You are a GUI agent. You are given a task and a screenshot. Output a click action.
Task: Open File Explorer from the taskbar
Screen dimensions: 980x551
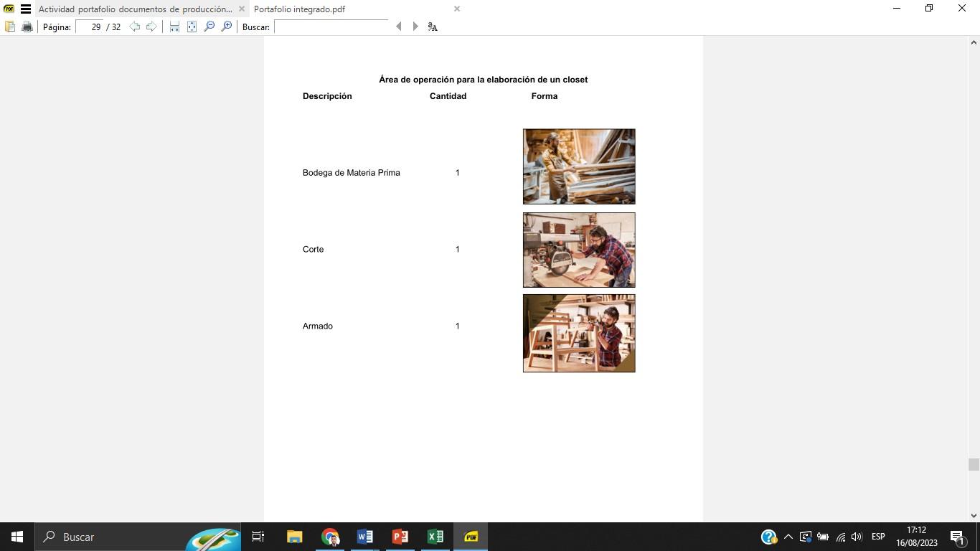(x=294, y=537)
